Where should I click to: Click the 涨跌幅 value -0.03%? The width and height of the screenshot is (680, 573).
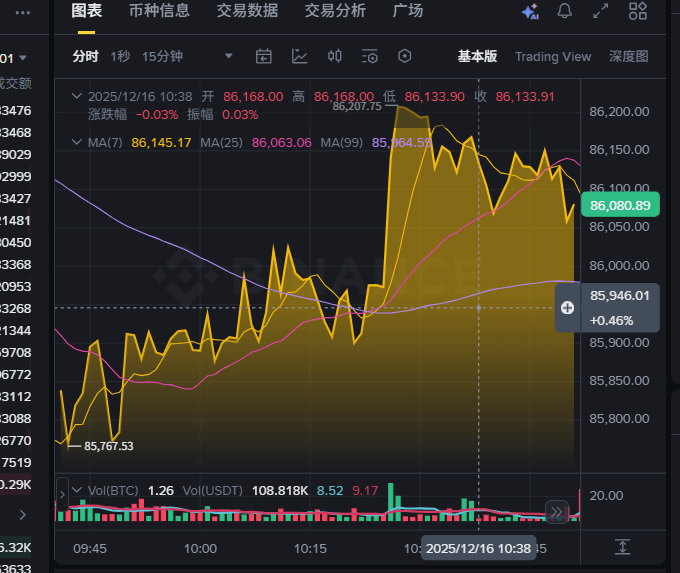pos(157,115)
